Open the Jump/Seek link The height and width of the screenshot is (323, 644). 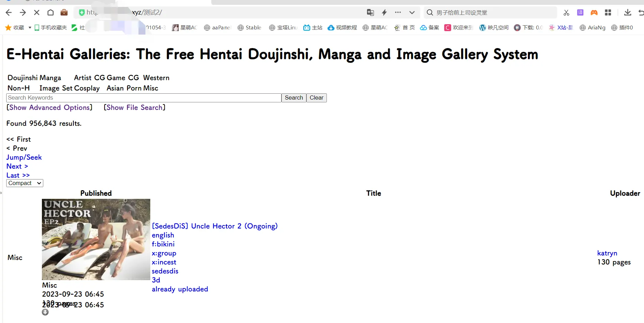tap(24, 157)
